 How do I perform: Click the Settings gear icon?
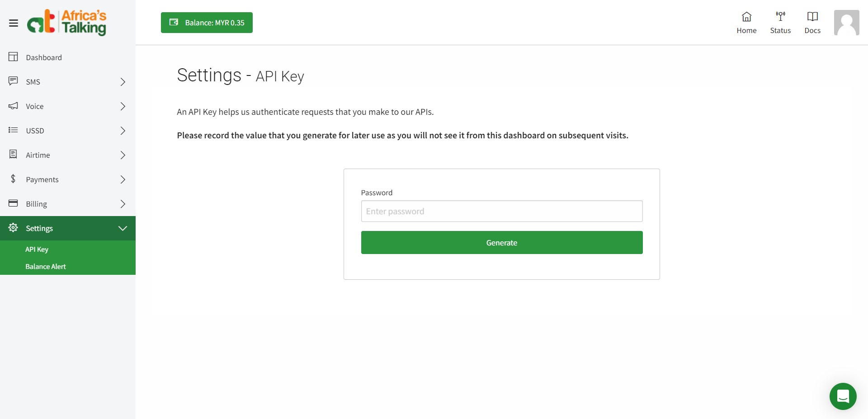(x=14, y=228)
